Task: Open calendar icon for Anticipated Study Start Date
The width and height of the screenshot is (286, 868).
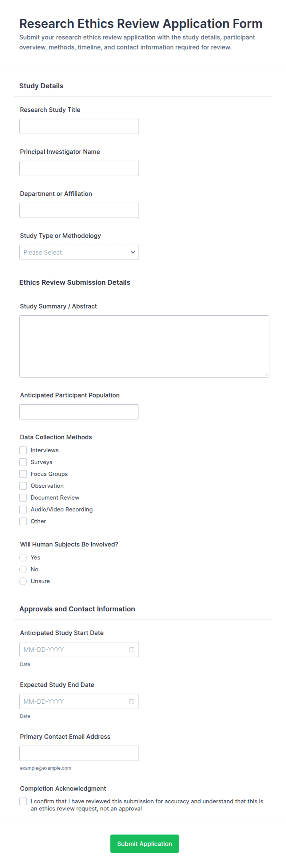Action: click(x=132, y=649)
